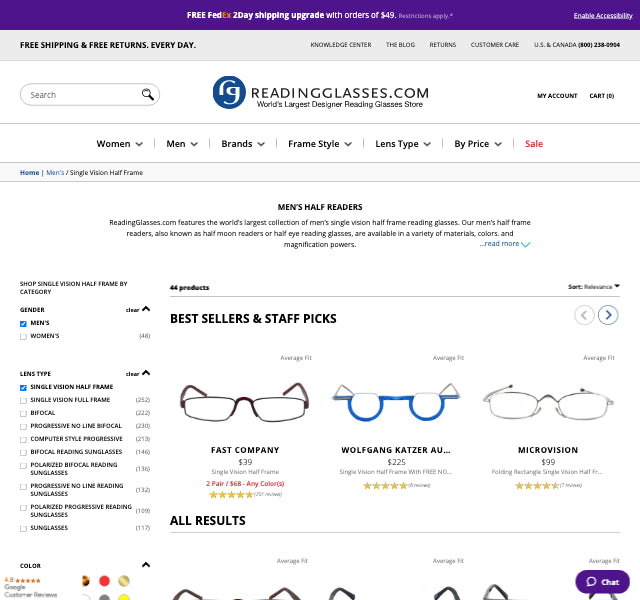Select the yellow color swatch
The image size is (640, 600).
(124, 597)
